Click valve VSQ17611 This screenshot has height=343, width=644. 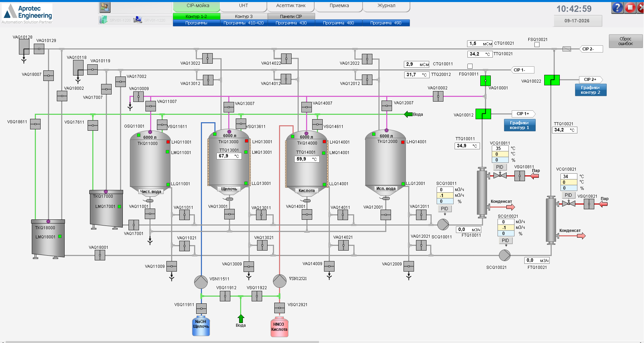click(x=93, y=125)
